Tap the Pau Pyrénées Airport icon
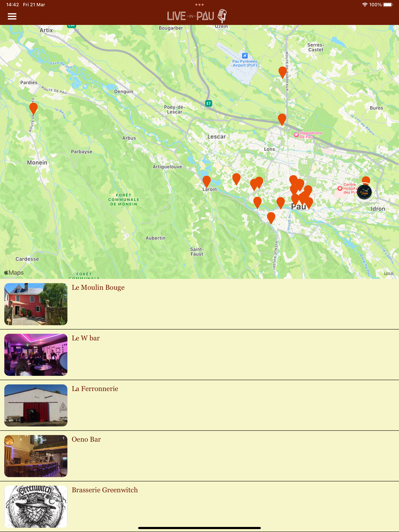 [245, 56]
